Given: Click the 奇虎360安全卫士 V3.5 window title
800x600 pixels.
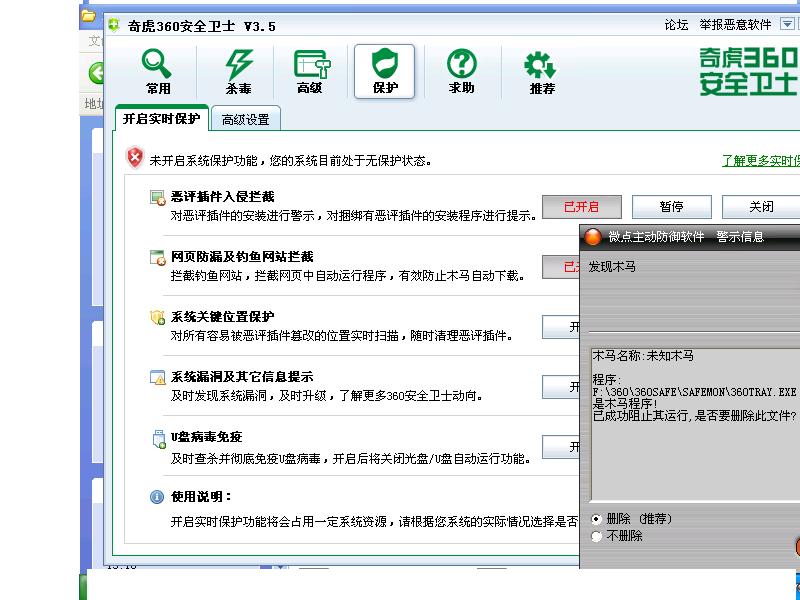Looking at the screenshot, I should (x=202, y=26).
